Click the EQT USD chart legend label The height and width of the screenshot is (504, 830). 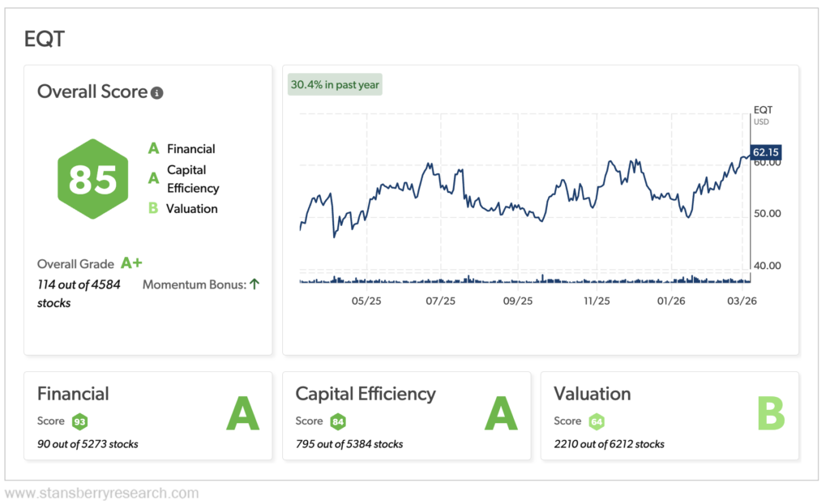[x=762, y=113]
